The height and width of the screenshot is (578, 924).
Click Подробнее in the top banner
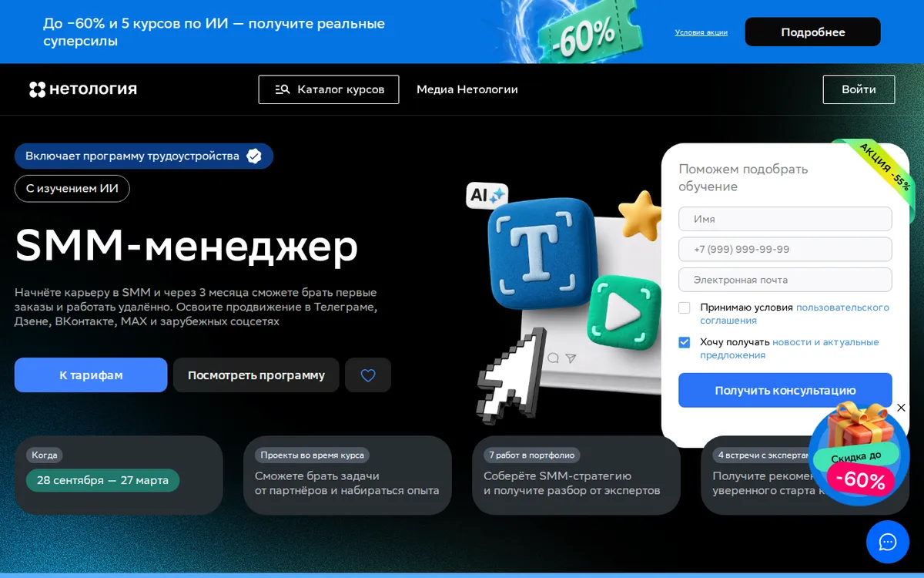tap(812, 32)
